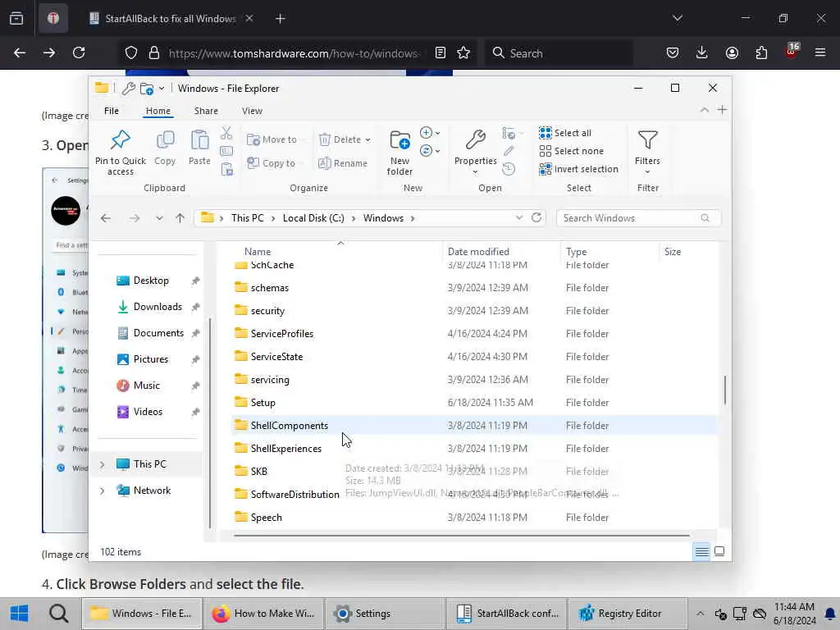
Task: Click Invert selection in the ribbon
Action: click(x=578, y=169)
